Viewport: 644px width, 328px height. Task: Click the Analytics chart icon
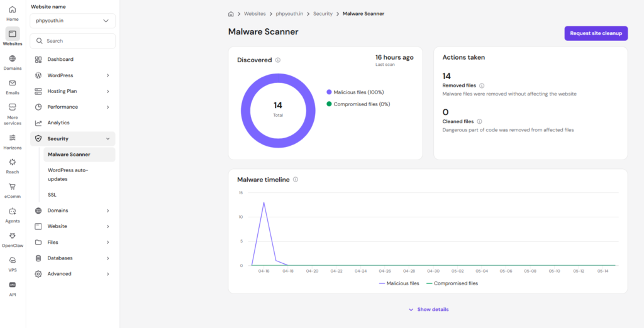[x=38, y=123]
